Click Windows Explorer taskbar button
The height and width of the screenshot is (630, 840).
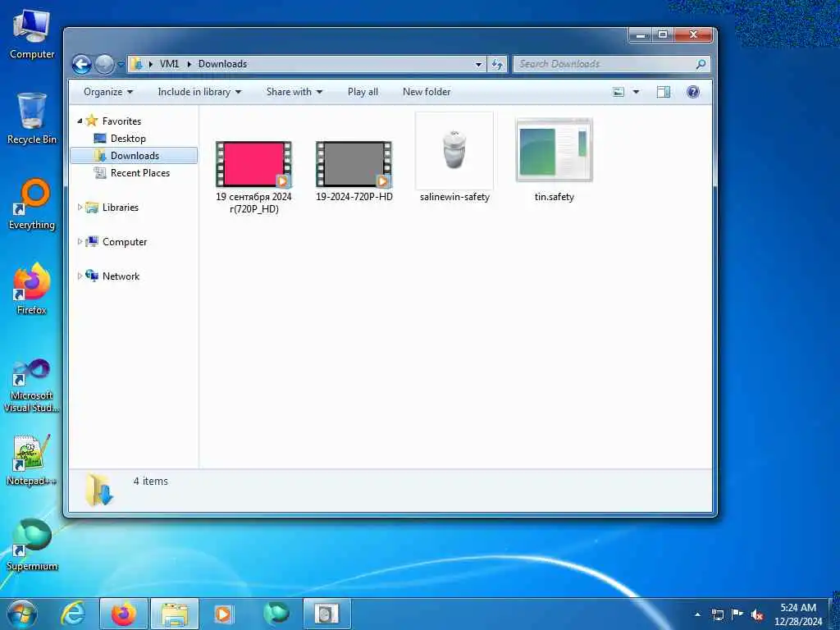point(175,614)
